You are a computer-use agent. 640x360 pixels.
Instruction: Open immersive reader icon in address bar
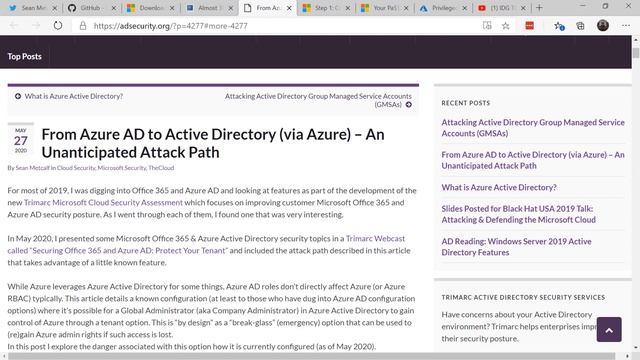(x=487, y=26)
